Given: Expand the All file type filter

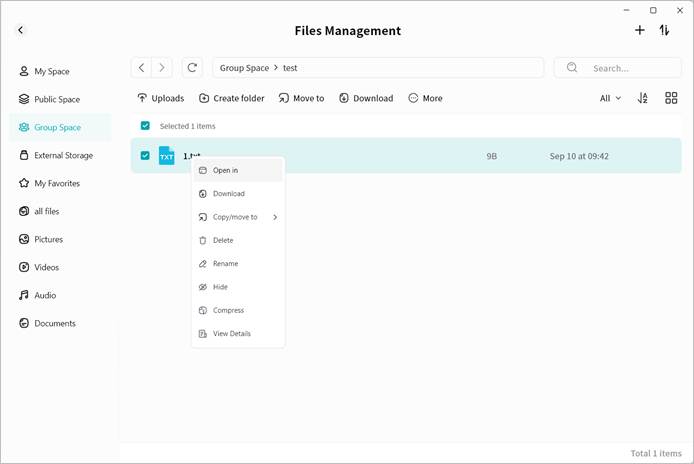Looking at the screenshot, I should (x=610, y=98).
